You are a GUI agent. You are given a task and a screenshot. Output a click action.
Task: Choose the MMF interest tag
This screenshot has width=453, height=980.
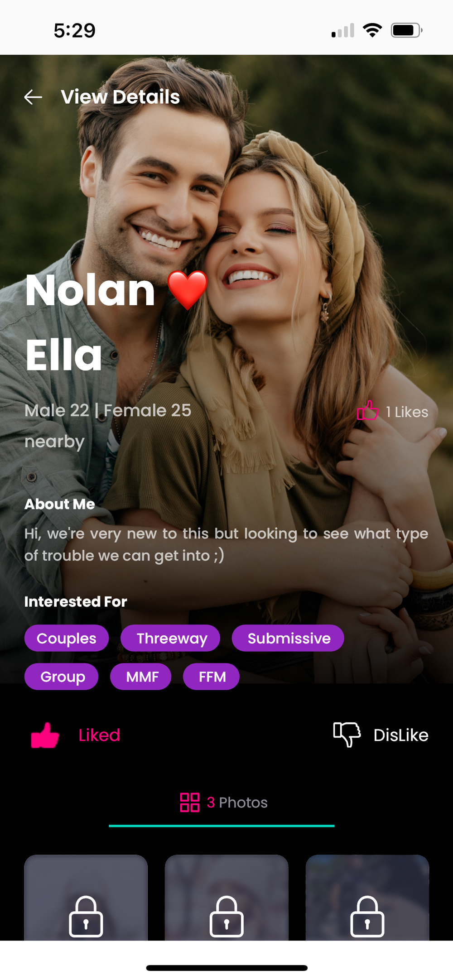[141, 677]
